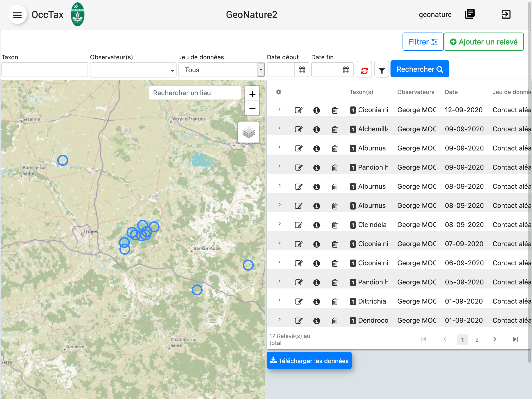The height and width of the screenshot is (399, 532).
Task: Expand the Alchemilla row details
Action: tap(279, 128)
